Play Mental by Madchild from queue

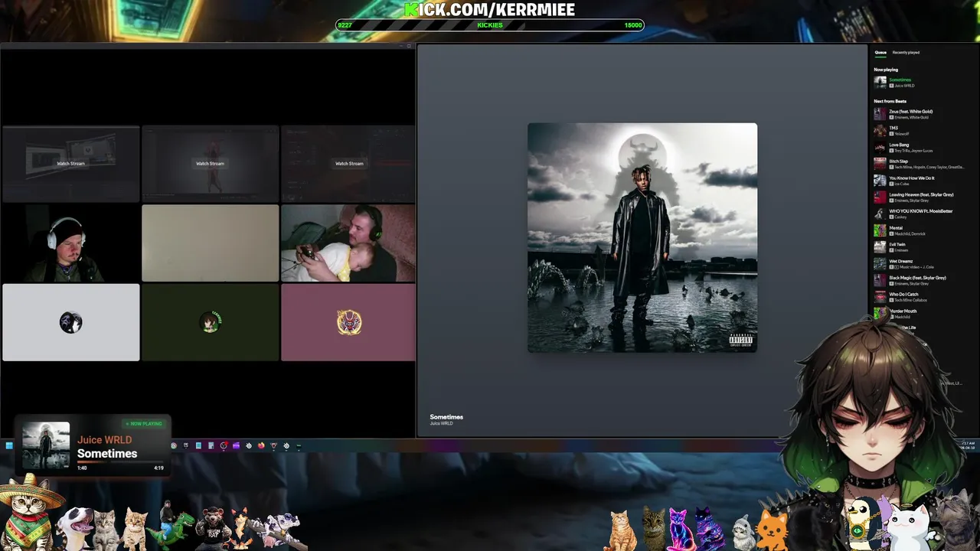pyautogui.click(x=919, y=230)
